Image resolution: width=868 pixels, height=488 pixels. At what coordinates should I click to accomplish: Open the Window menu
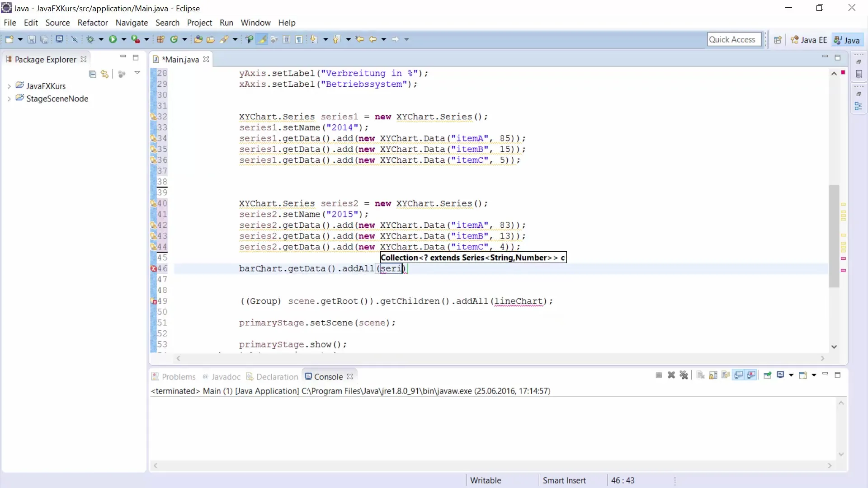pyautogui.click(x=255, y=23)
